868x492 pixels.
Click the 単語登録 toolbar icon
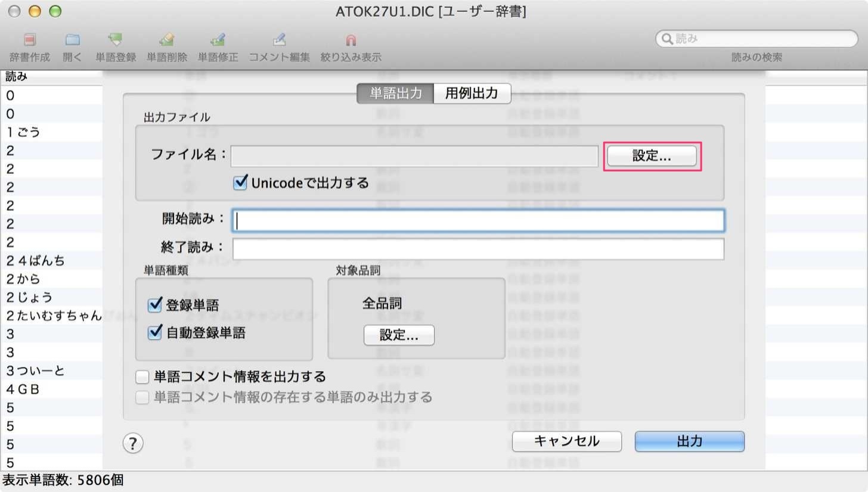116,41
